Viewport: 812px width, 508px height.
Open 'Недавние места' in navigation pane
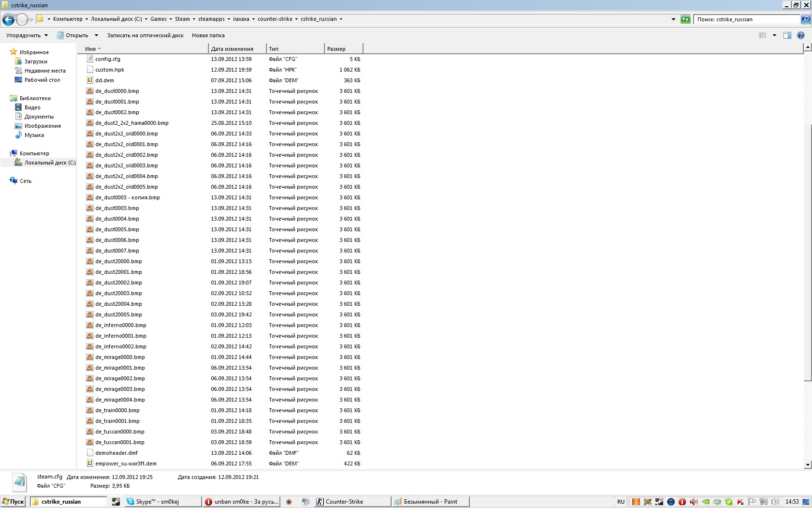point(45,71)
